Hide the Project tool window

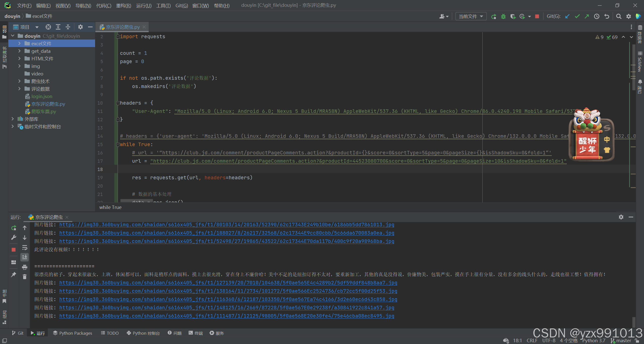point(90,27)
